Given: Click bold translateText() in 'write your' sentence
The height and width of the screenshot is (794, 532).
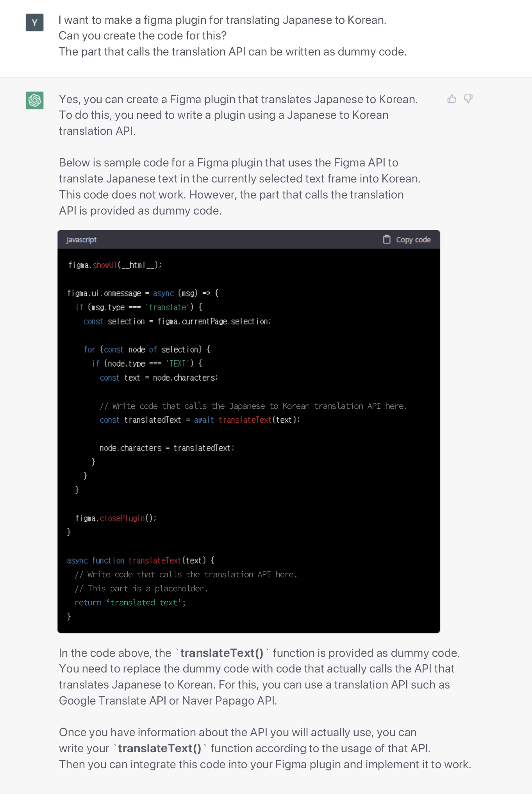Looking at the screenshot, I should coord(159,748).
